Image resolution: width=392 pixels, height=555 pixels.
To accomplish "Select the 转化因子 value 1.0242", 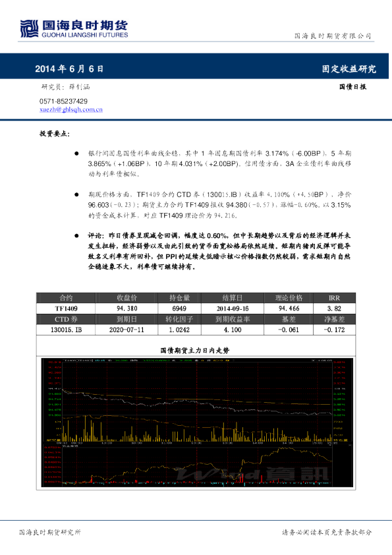I will tap(179, 330).
